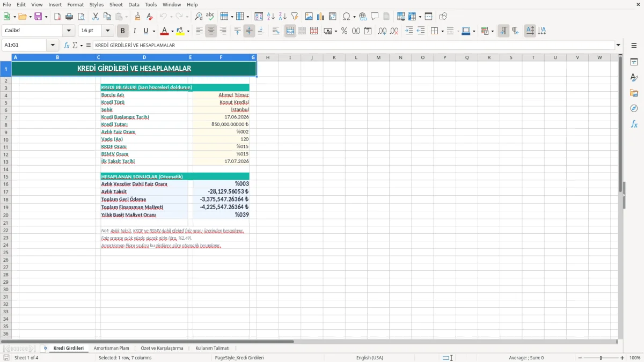Open the underline style dropdown arrow

153,31
